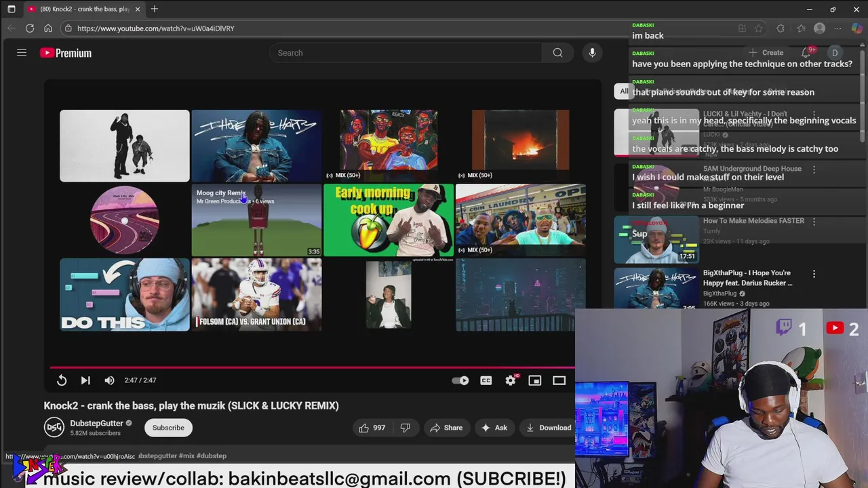Play DO THIS endscreen suggestion

pyautogui.click(x=124, y=295)
